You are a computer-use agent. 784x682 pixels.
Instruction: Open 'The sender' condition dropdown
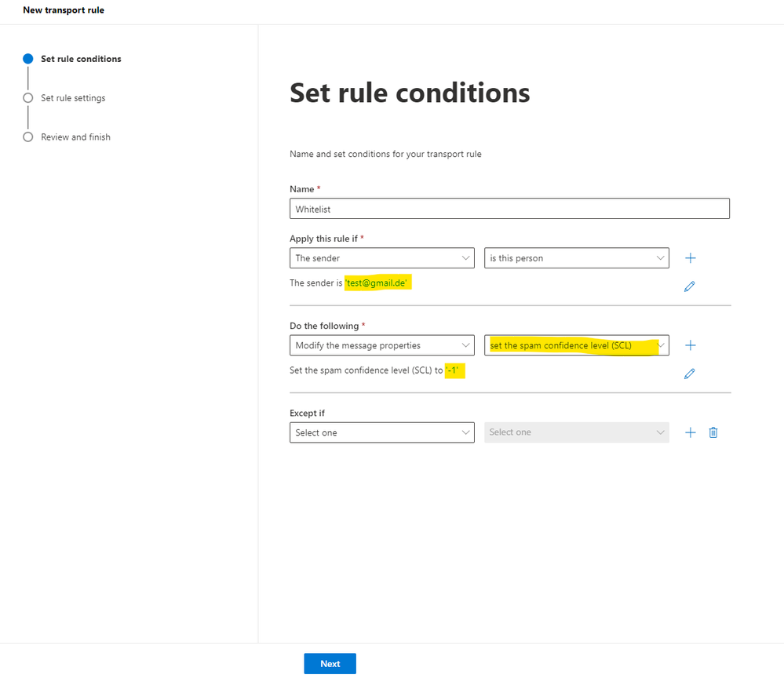tap(381, 258)
